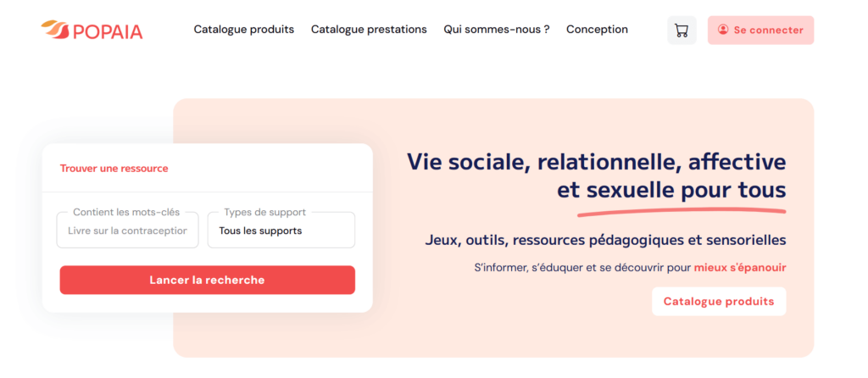This screenshot has width=868, height=378.
Task: Focus the Contient les mots-clés input field
Action: (x=127, y=231)
